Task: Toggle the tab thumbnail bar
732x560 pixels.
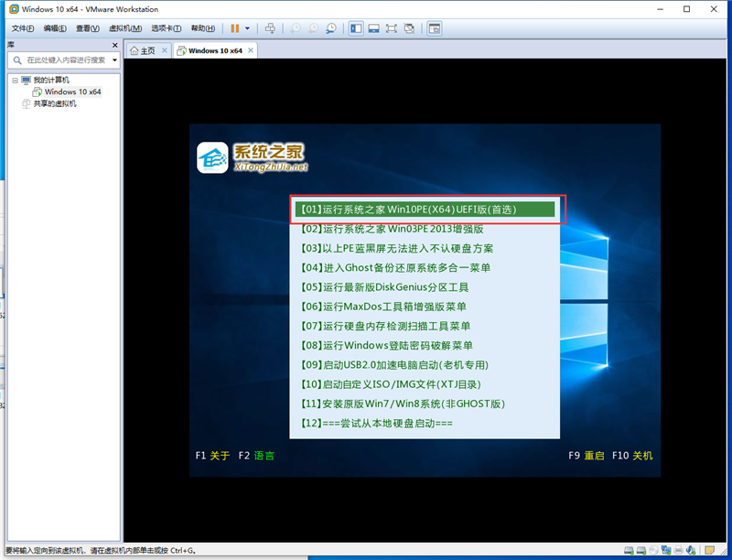Action: coord(374,28)
